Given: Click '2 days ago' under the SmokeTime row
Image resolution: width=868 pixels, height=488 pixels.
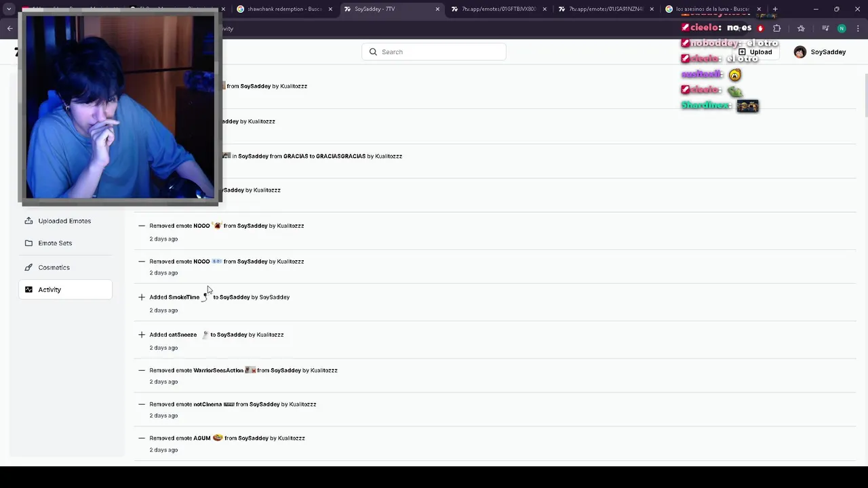Looking at the screenshot, I should (163, 310).
